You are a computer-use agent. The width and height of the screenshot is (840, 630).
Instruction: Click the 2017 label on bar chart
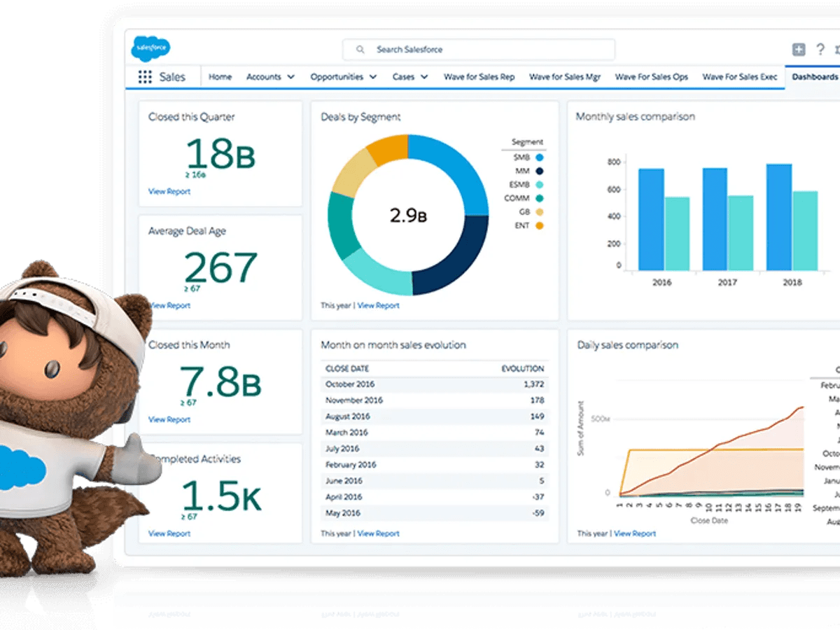click(x=727, y=283)
